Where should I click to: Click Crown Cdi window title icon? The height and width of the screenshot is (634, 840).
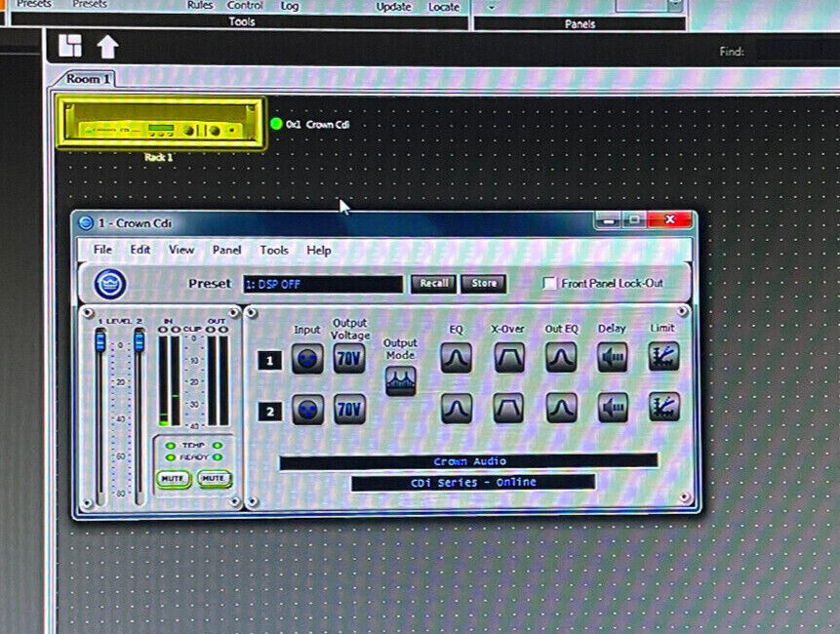[x=86, y=222]
